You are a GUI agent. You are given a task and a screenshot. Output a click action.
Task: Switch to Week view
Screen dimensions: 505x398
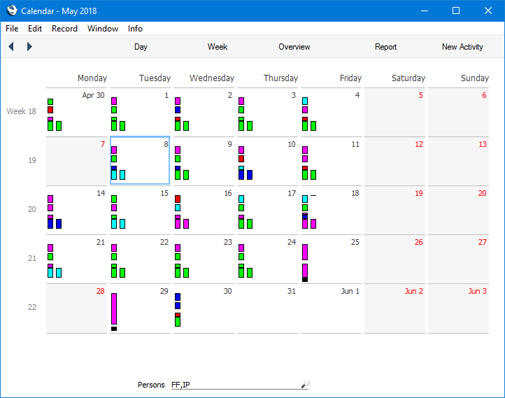tap(217, 47)
